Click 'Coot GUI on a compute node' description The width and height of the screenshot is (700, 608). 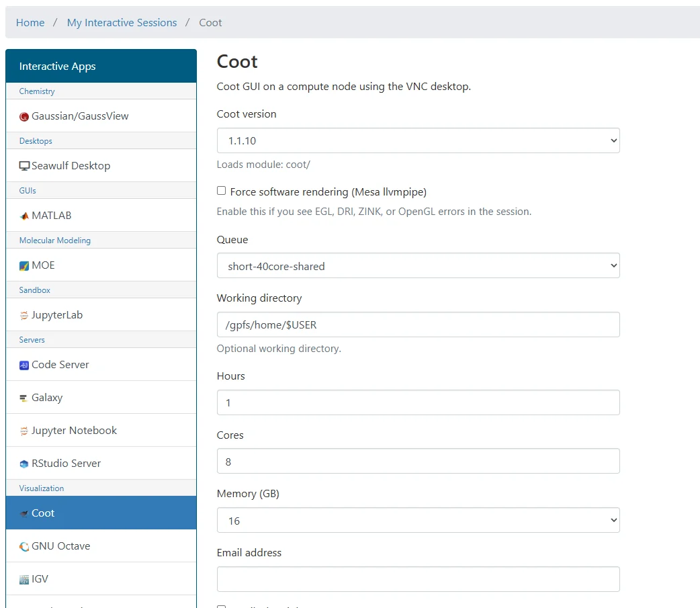344,87
